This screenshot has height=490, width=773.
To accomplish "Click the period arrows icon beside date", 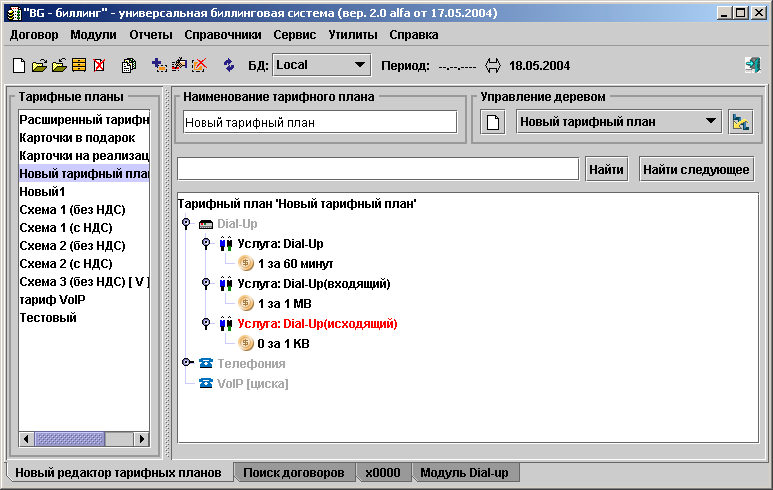I will [x=492, y=66].
